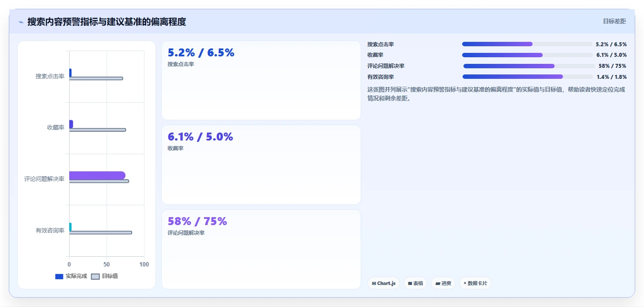Click the 搜索点击率 progress list label

click(x=381, y=44)
